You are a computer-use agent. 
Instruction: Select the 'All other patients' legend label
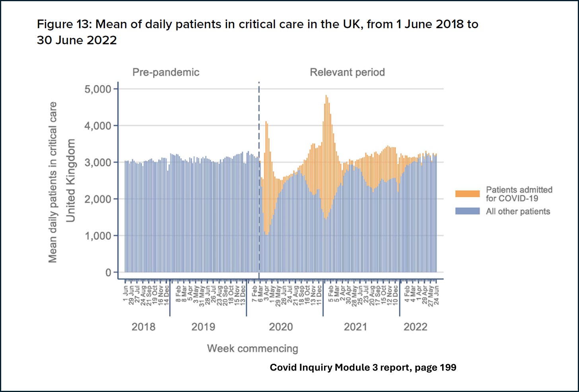point(518,212)
